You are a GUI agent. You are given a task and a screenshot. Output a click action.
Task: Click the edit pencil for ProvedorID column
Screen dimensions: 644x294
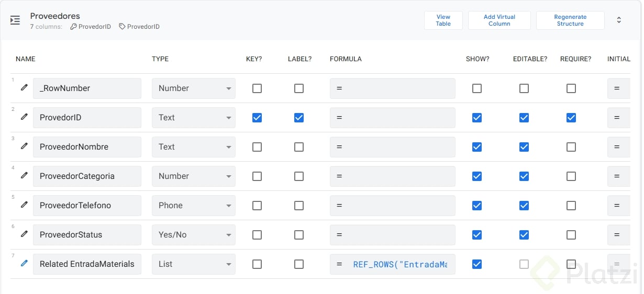pos(24,117)
